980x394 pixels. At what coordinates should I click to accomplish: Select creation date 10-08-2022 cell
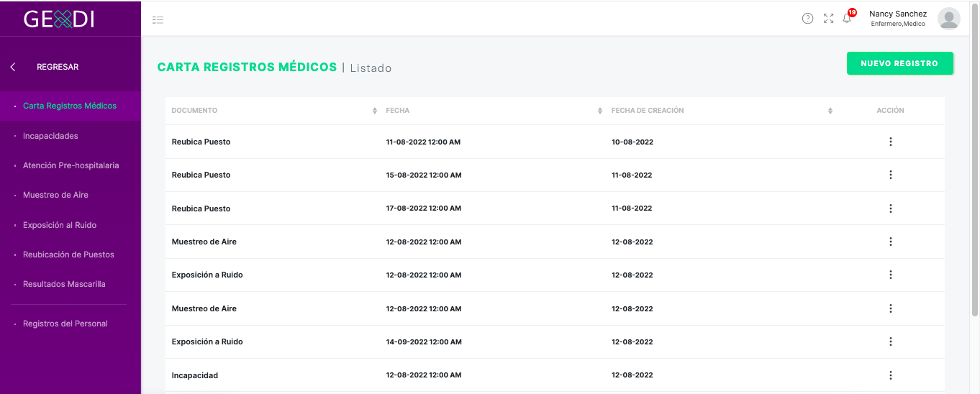click(632, 142)
